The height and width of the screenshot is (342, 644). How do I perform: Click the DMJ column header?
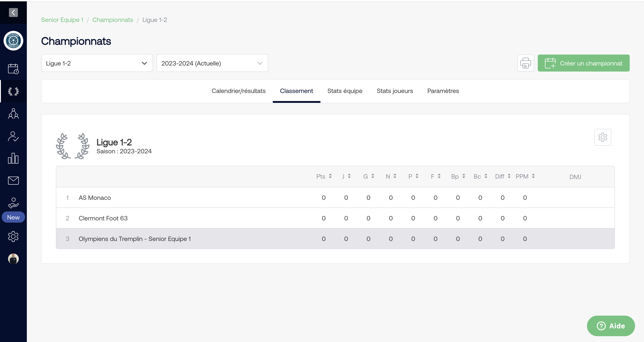coord(575,177)
